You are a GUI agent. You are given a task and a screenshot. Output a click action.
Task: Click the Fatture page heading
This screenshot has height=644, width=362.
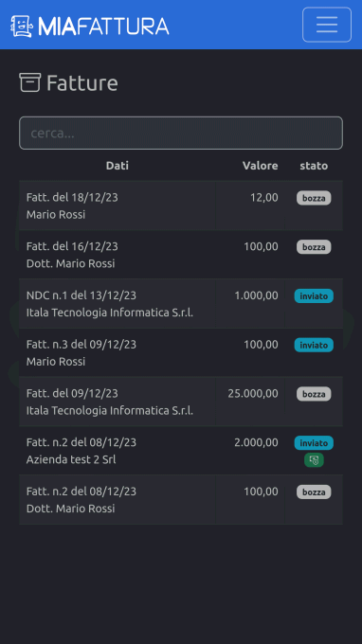[x=82, y=82]
